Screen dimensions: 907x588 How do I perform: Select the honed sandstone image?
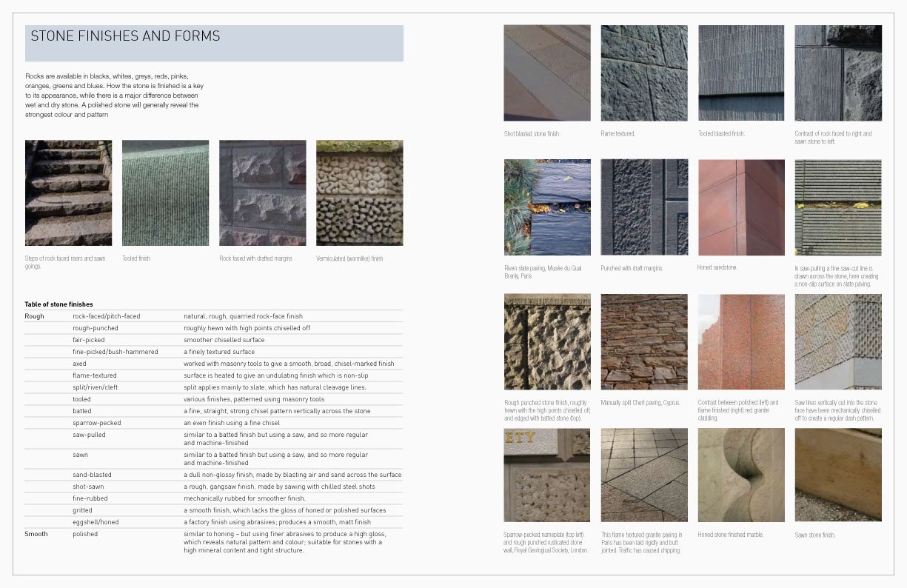point(740,207)
